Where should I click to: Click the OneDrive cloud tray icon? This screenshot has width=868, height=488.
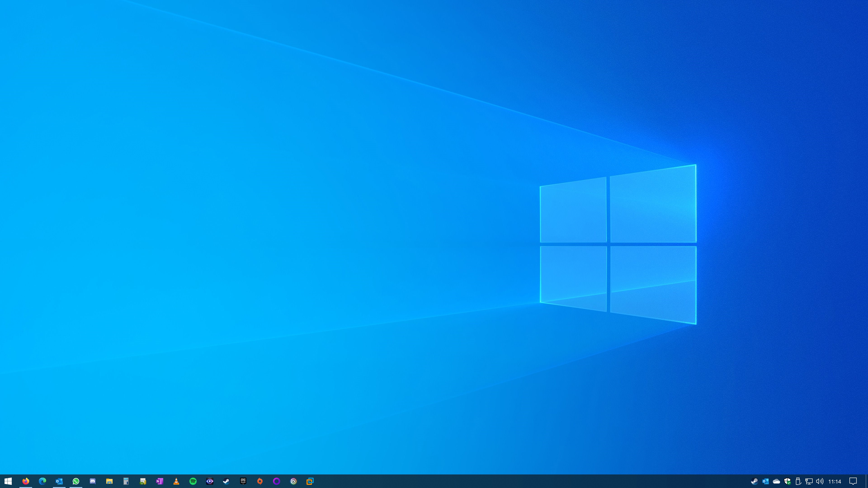pos(776,481)
